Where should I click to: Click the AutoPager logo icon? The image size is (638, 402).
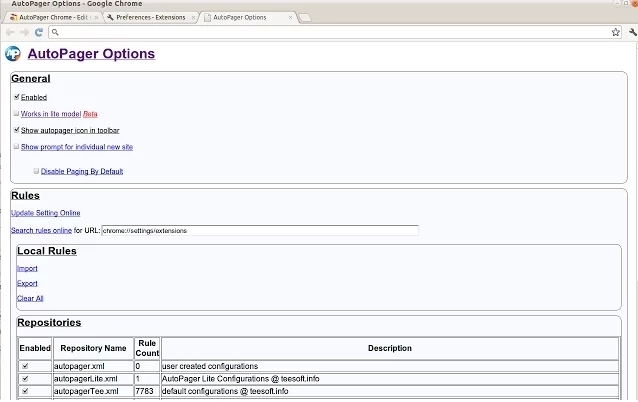13,54
